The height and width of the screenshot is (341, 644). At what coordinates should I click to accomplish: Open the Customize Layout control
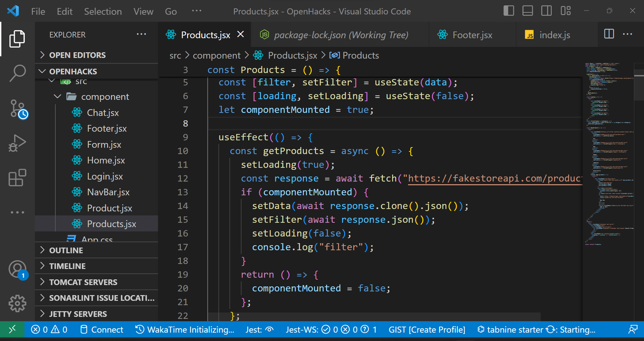[x=566, y=11]
